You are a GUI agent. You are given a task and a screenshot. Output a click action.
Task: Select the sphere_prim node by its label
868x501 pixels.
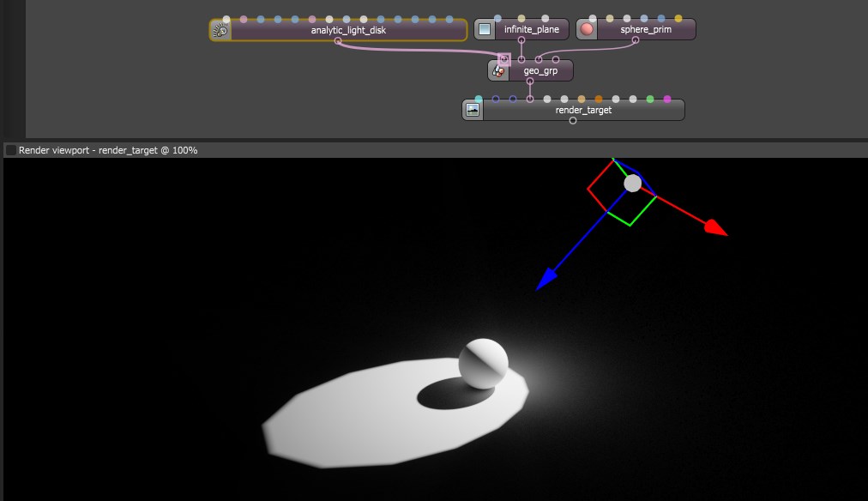[646, 29]
